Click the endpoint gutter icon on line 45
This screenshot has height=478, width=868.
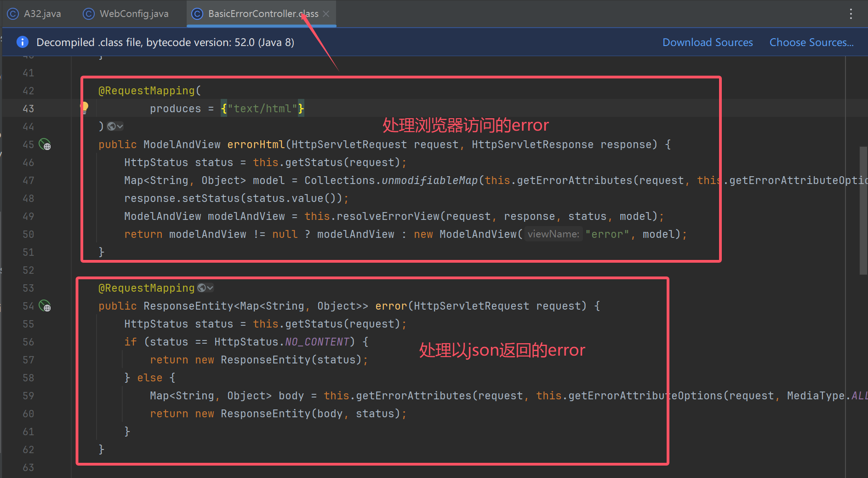pyautogui.click(x=45, y=144)
